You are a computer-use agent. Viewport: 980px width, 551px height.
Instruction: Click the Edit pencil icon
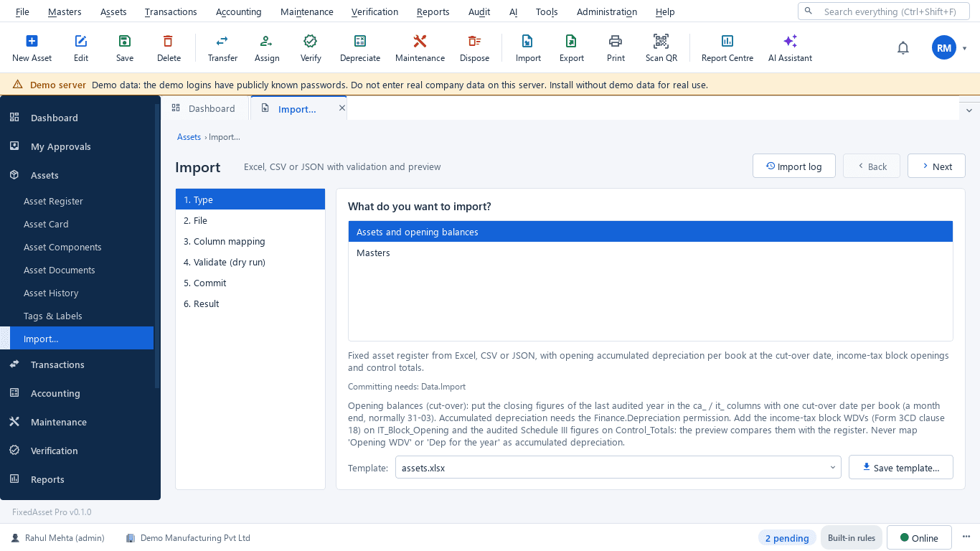tap(81, 41)
